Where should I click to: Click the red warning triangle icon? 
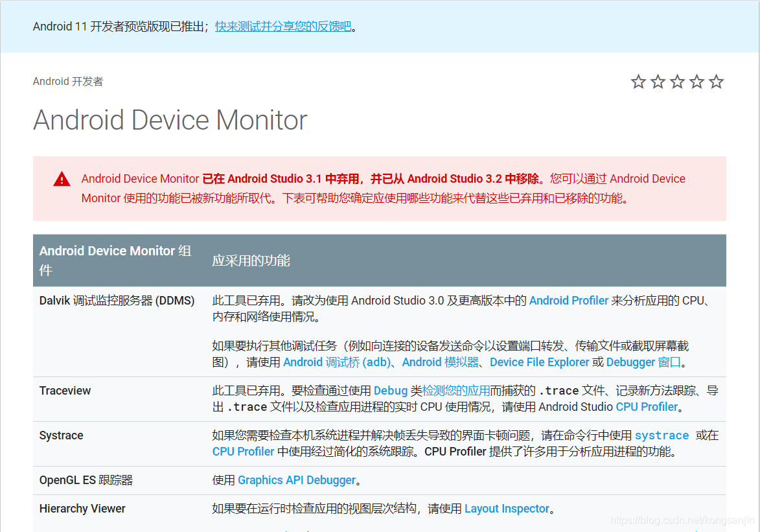[x=62, y=179]
